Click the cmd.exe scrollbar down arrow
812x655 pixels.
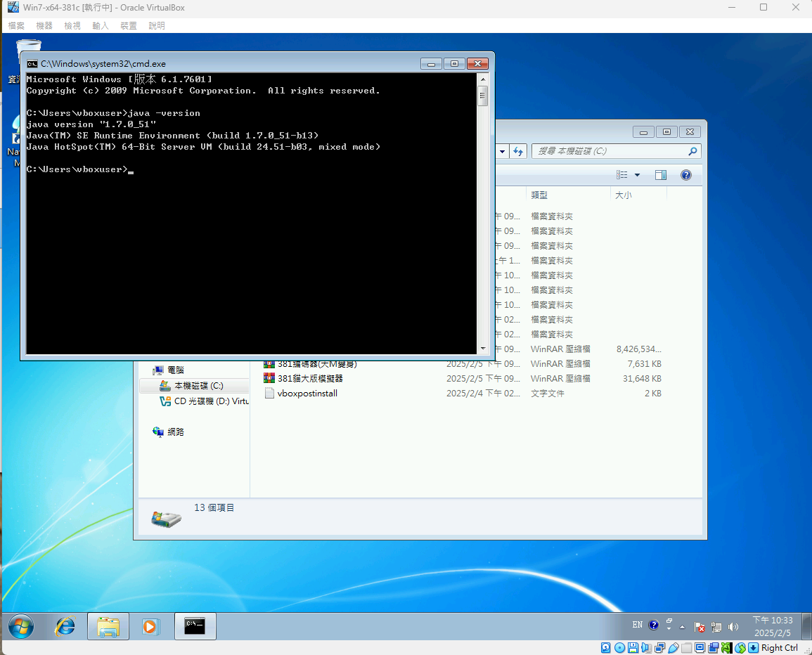point(483,349)
